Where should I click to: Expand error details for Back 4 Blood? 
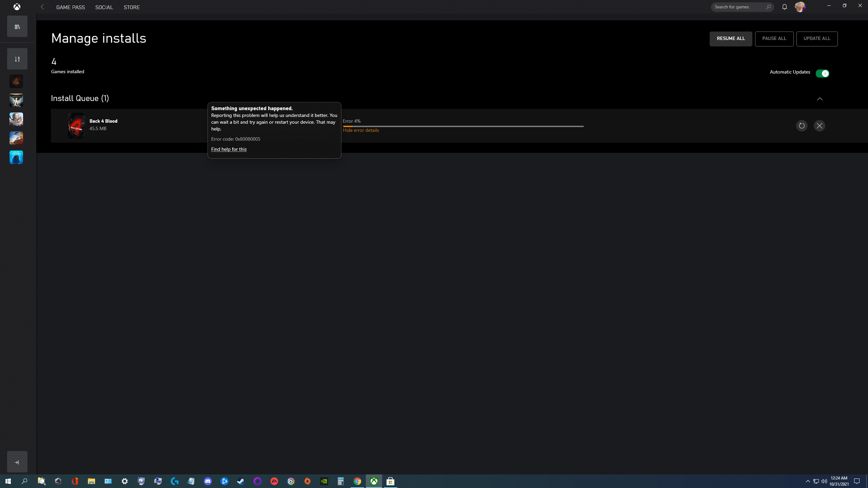(361, 130)
